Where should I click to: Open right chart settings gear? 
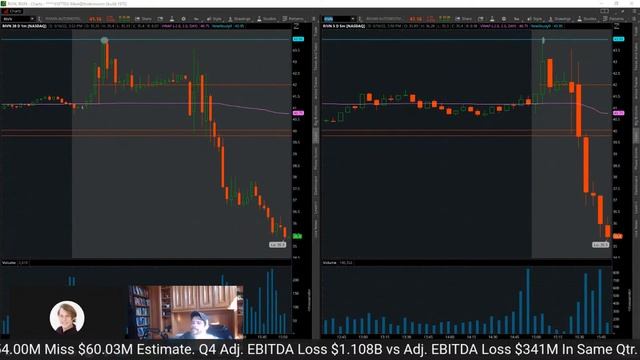tap(504, 19)
